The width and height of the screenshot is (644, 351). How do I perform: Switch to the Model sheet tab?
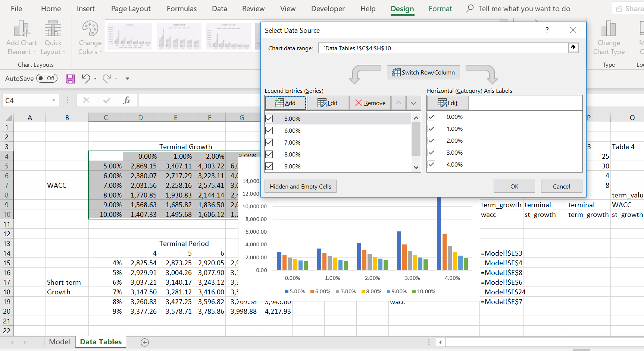click(59, 342)
